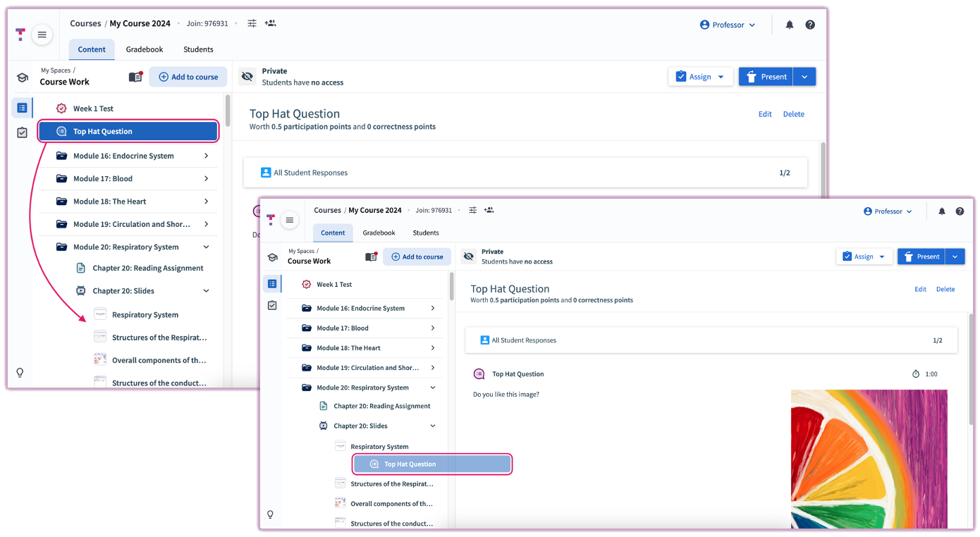This screenshot has width=980, height=537.
Task: Click the course tree scrollbar in back window
Action: pyautogui.click(x=228, y=113)
